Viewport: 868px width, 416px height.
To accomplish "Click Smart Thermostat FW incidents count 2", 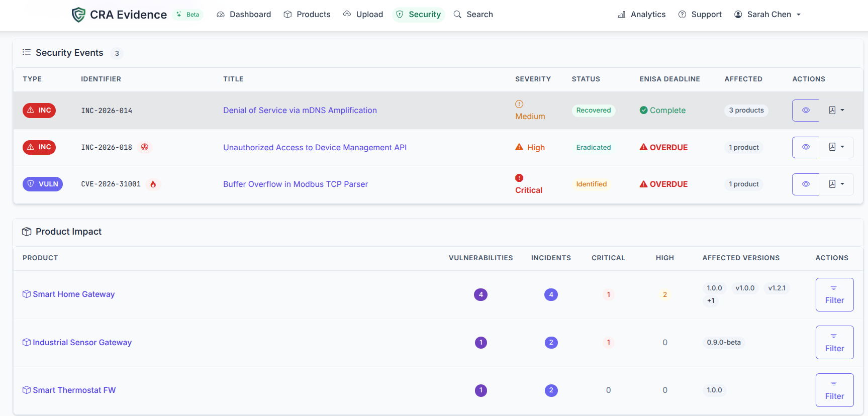I will point(551,390).
